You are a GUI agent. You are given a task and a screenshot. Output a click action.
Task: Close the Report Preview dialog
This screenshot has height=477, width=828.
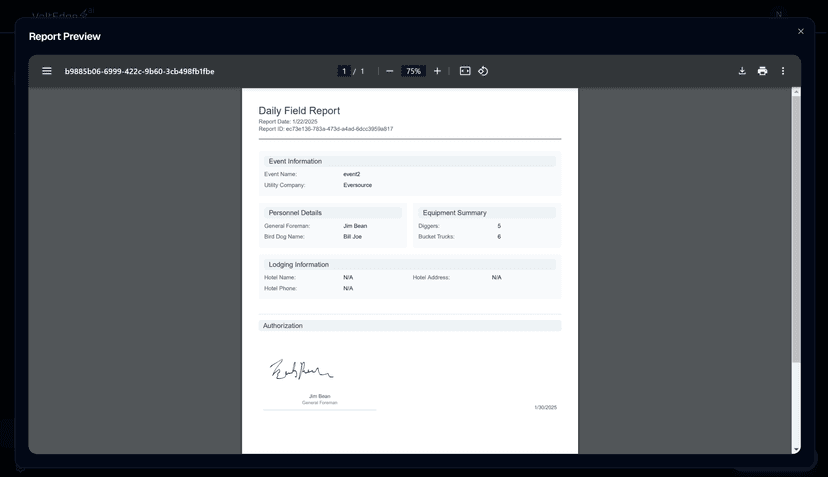[x=801, y=31]
